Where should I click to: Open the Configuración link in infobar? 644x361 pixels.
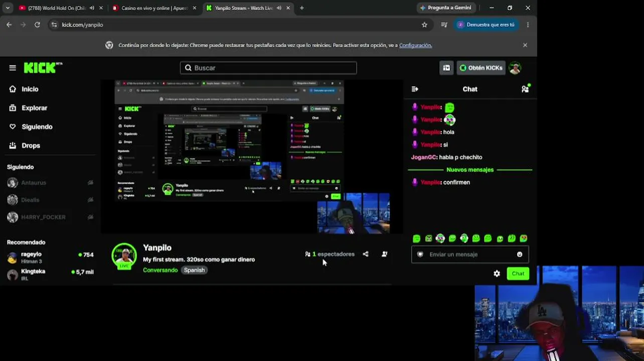415,45
